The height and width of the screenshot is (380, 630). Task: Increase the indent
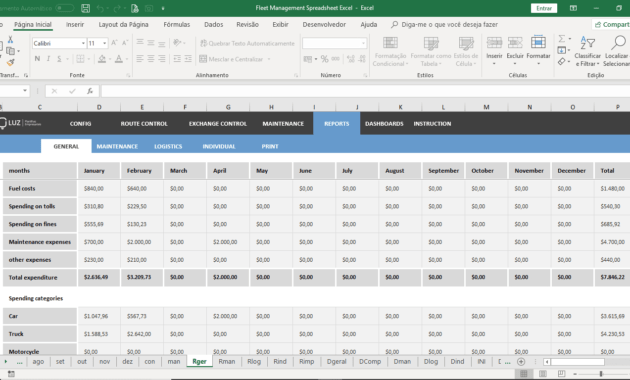[188, 59]
